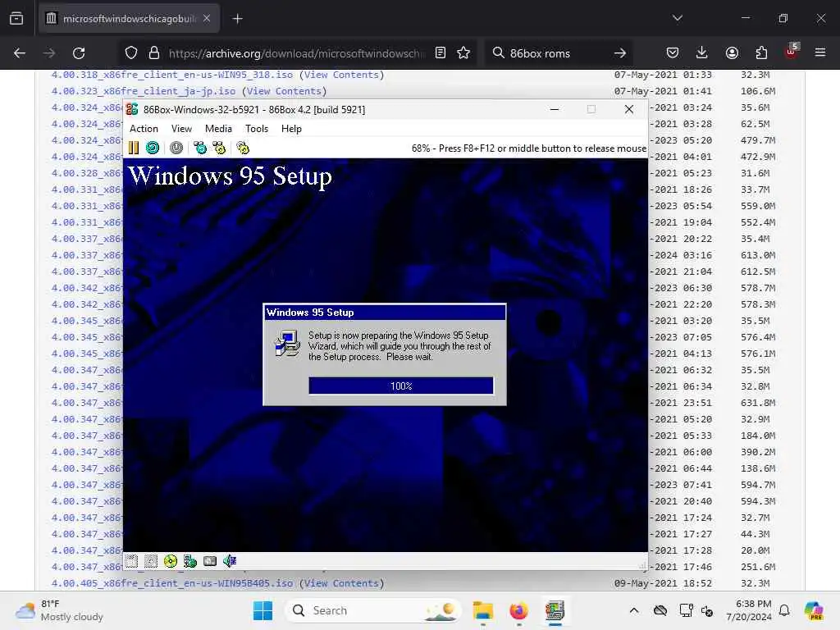Toggle Firefox reader view
840x630 pixels.
click(x=441, y=52)
